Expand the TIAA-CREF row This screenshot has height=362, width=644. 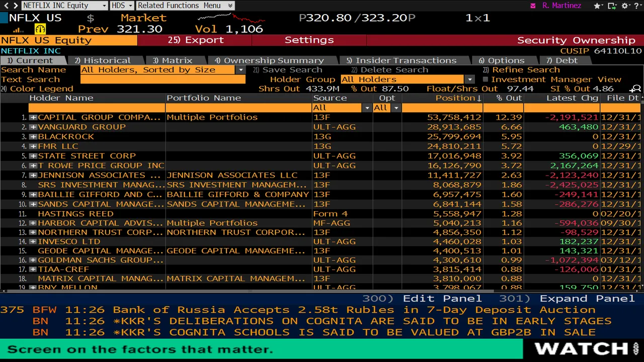(x=33, y=269)
